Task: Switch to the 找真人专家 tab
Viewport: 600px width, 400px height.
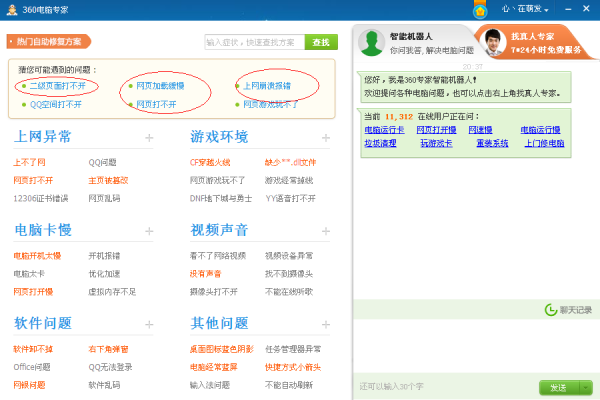Action: pyautogui.click(x=534, y=42)
